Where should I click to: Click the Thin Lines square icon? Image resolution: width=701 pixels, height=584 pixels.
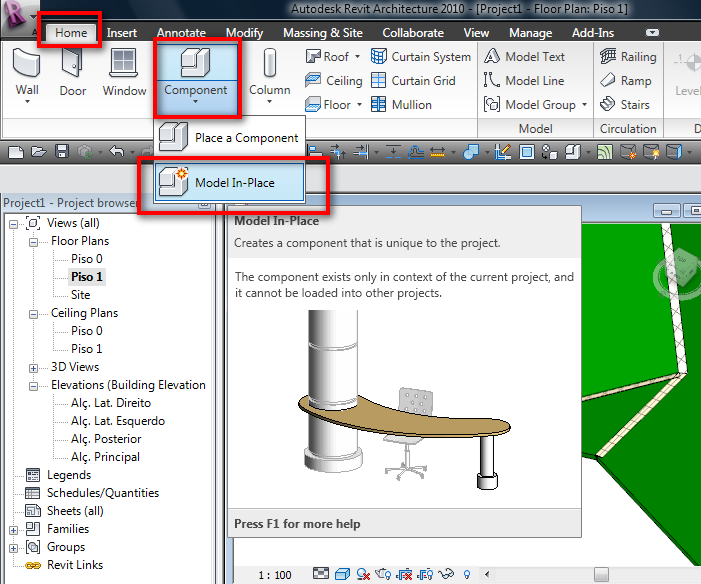coord(527,152)
